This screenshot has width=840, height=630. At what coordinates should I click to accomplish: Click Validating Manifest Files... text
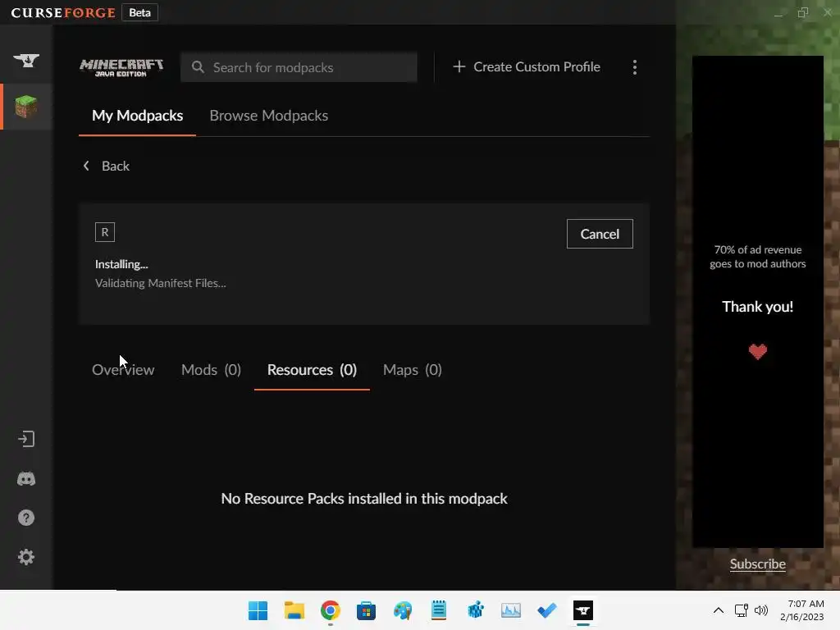pyautogui.click(x=161, y=283)
